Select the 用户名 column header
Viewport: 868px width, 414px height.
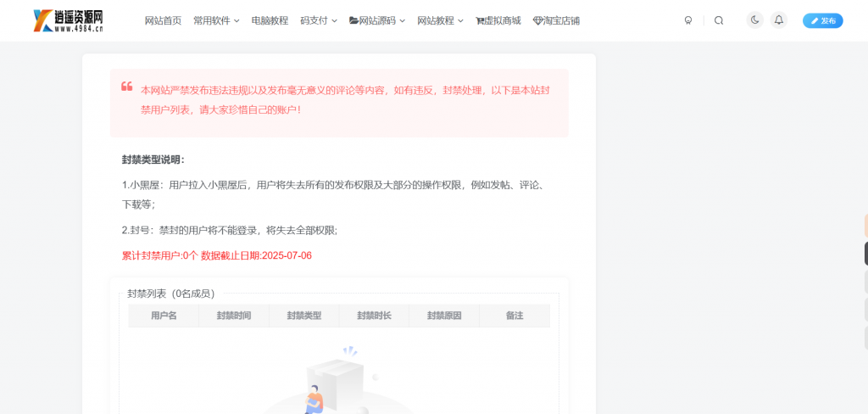[x=164, y=316]
